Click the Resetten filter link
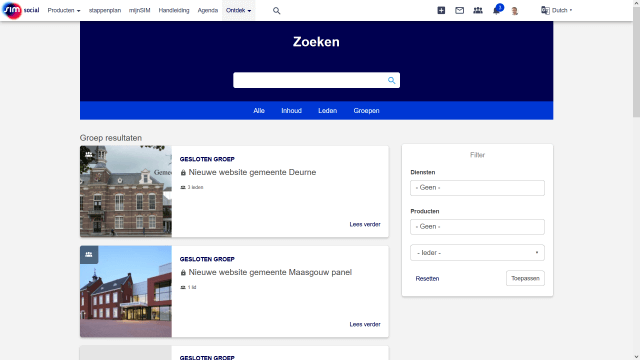This screenshot has height=360, width=640. [x=427, y=279]
